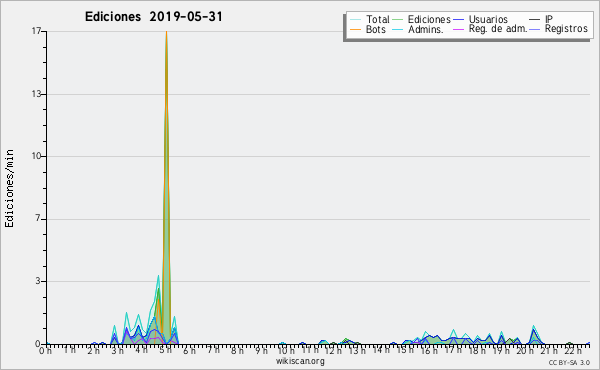This screenshot has height=370, width=600.
Task: Click the '20 h' x-axis label
Action: coord(525,350)
